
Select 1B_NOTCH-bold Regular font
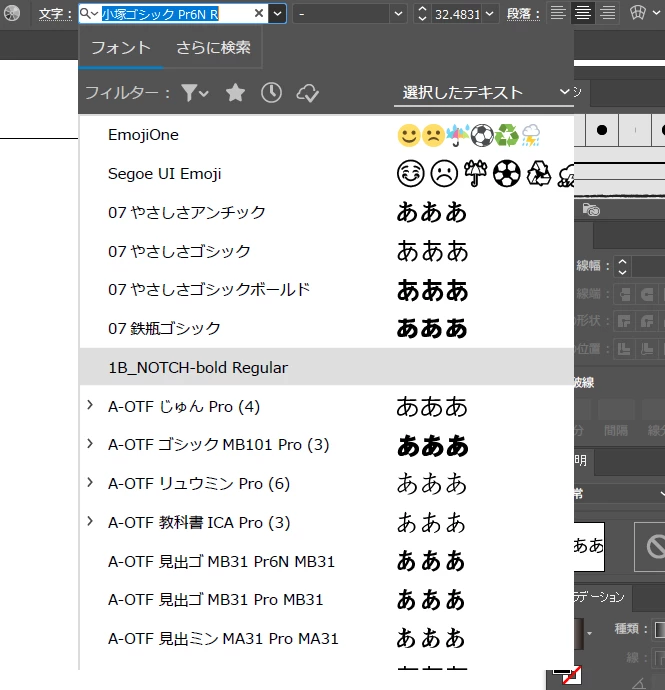(327, 367)
